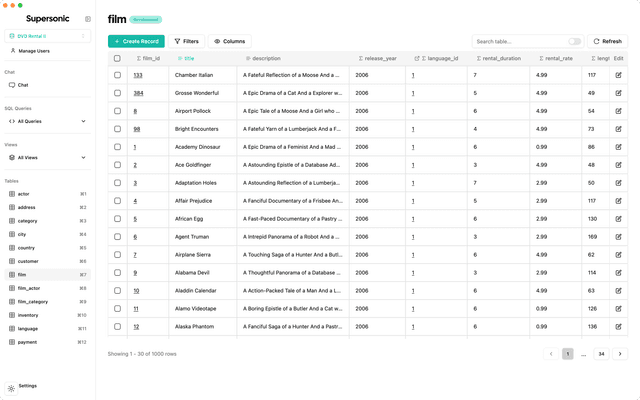Toggle the switch inside the search box
Image resolution: width=640 pixels, height=400 pixels.
pos(574,42)
